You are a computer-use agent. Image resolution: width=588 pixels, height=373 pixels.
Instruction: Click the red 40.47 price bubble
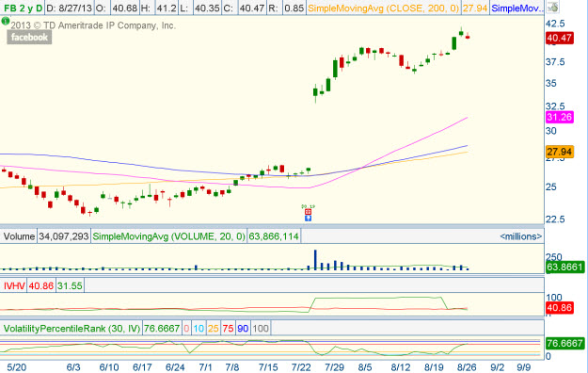(560, 38)
